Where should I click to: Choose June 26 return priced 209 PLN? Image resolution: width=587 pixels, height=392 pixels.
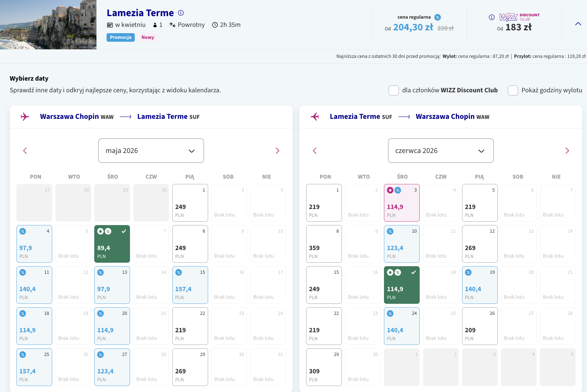pos(479,326)
